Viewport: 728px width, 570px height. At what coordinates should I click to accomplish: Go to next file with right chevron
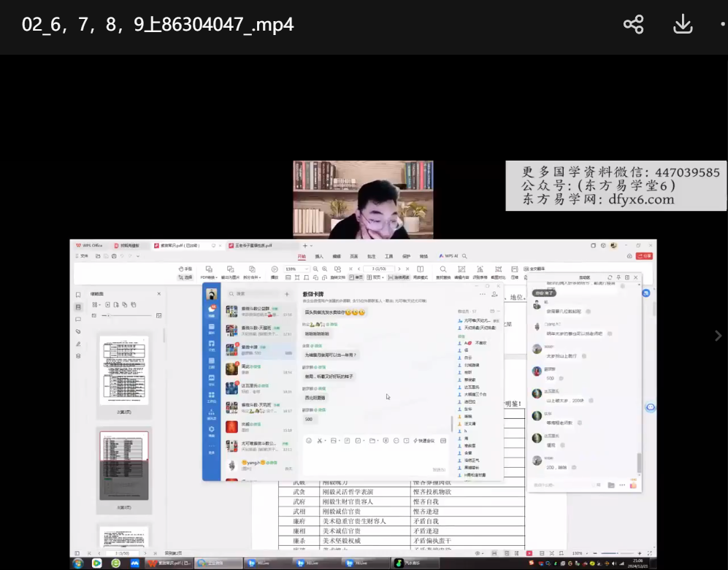(x=716, y=335)
